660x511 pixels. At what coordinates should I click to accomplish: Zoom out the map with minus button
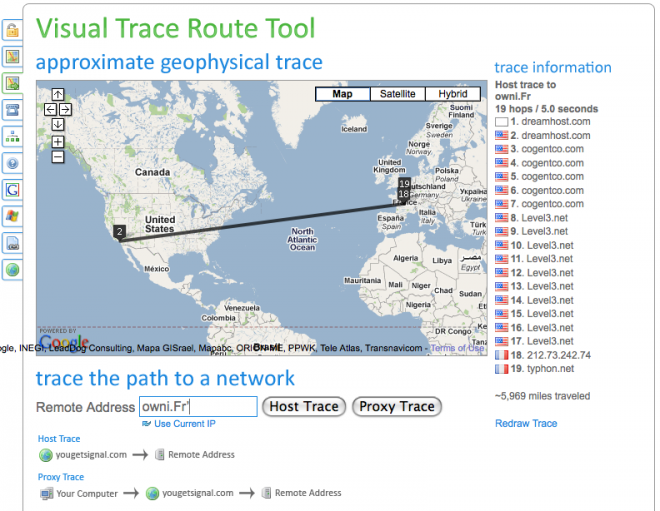click(x=57, y=157)
